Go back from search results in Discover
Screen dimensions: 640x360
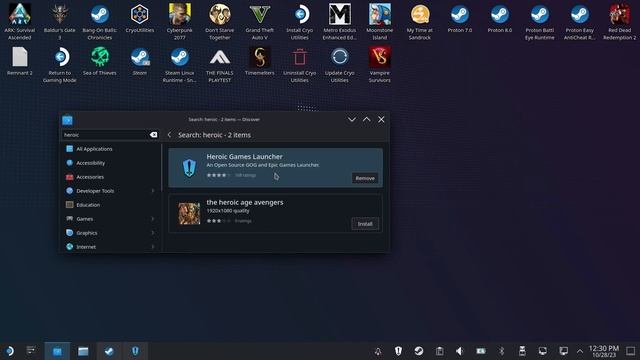point(169,135)
